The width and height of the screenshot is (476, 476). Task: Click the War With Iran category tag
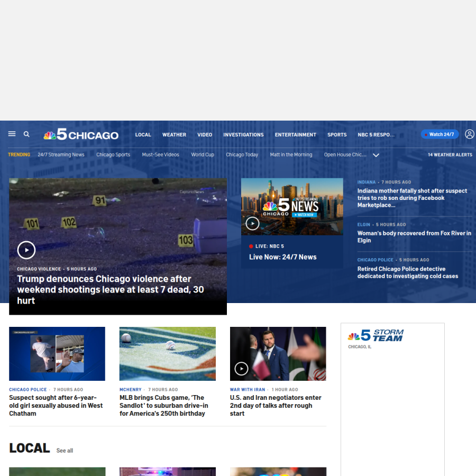(x=248, y=389)
